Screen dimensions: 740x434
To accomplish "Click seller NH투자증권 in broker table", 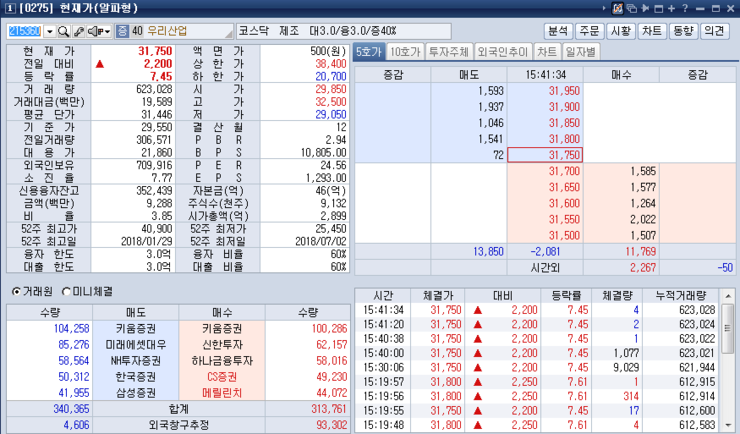I will 135,361.
